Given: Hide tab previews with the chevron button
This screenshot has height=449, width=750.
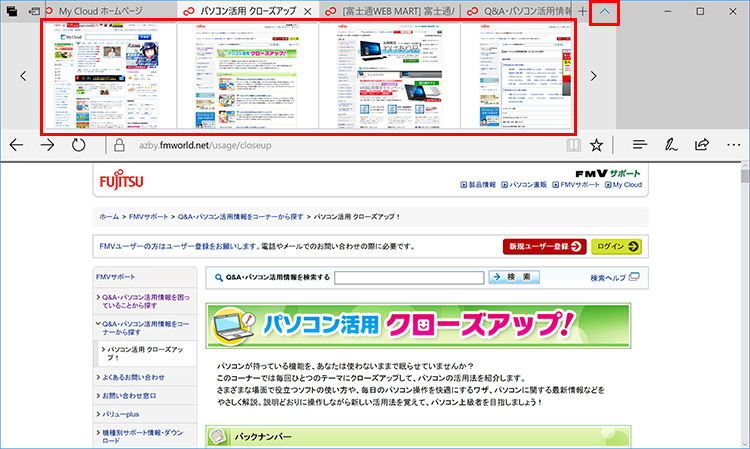Looking at the screenshot, I should 604,11.
